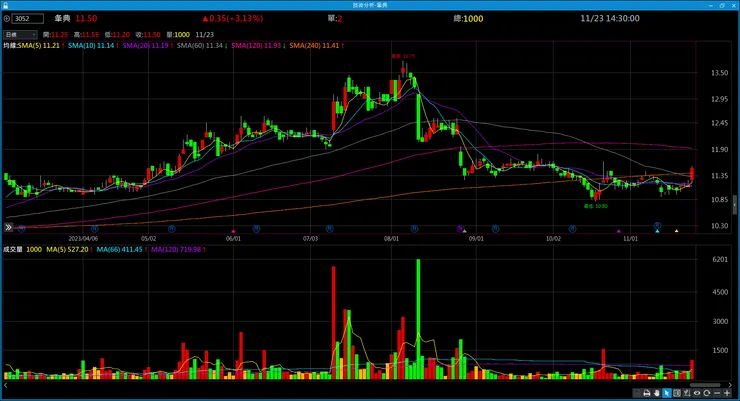Click the plus circle next to stock code
Screen dimensions: 740x401
[x=7, y=18]
